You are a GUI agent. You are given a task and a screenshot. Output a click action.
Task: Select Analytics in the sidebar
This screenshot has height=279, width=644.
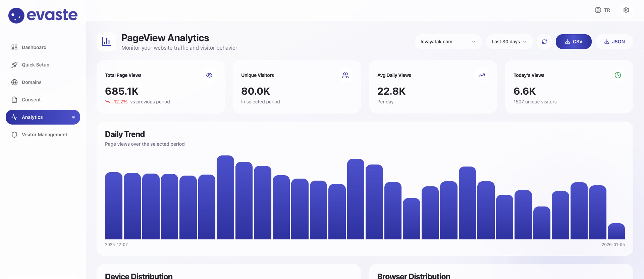tap(43, 117)
